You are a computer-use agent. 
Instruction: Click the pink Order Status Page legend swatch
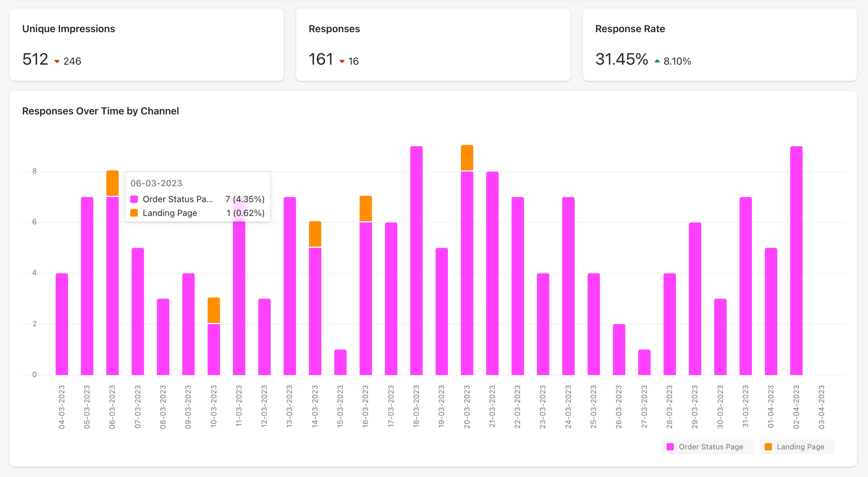pyautogui.click(x=670, y=447)
